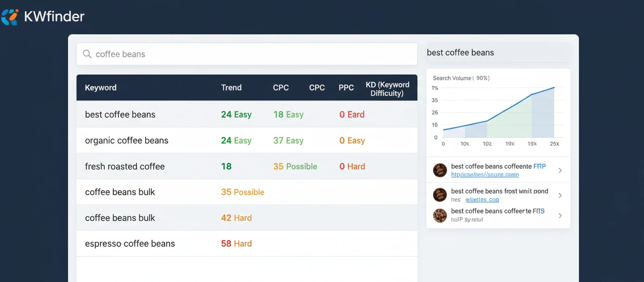Click the magnifying glass search icon
Viewport: 644px width, 282px height.
(87, 54)
